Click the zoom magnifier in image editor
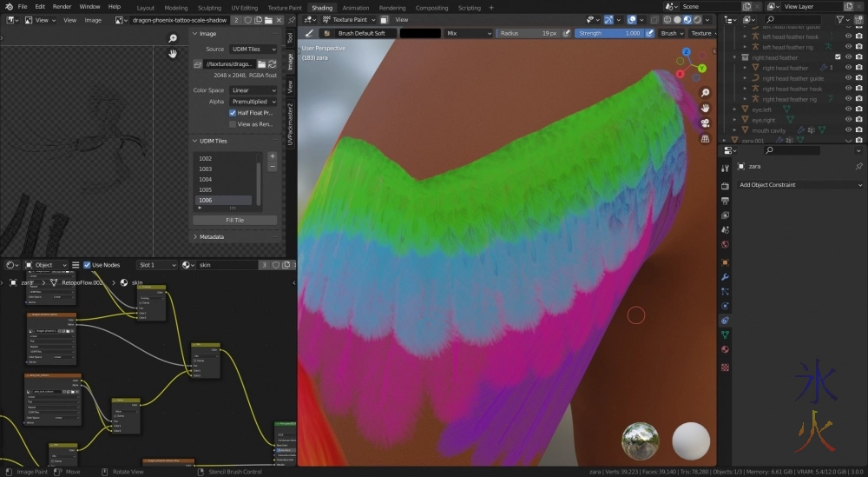This screenshot has width=868, height=477. coord(173,38)
